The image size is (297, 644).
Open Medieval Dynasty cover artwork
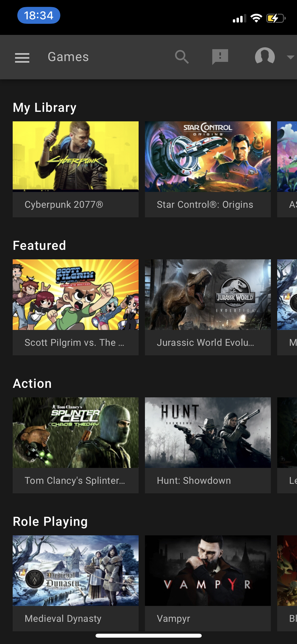click(76, 570)
